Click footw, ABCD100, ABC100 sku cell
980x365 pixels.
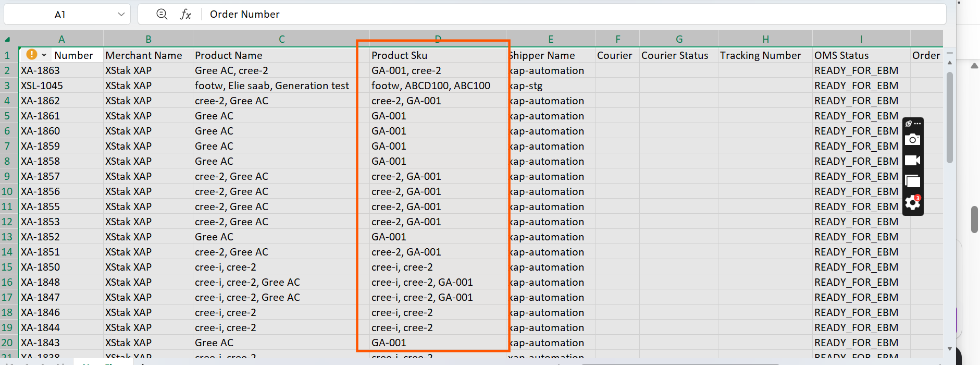point(438,86)
